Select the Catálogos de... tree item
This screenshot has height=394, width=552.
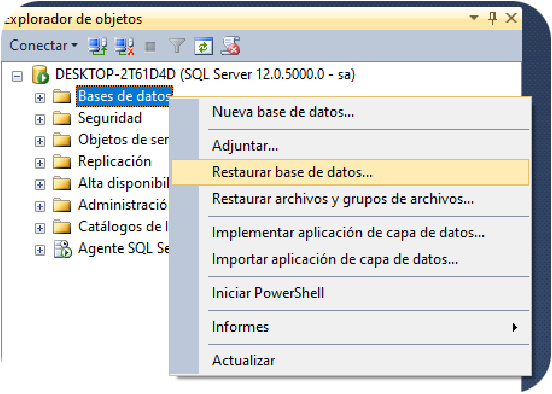tap(123, 227)
